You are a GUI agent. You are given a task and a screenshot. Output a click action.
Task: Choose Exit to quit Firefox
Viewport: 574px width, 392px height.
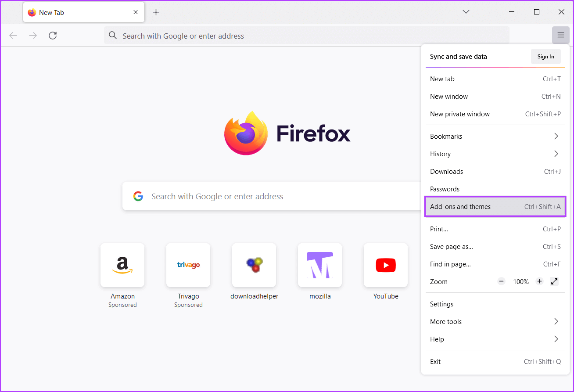495,362
